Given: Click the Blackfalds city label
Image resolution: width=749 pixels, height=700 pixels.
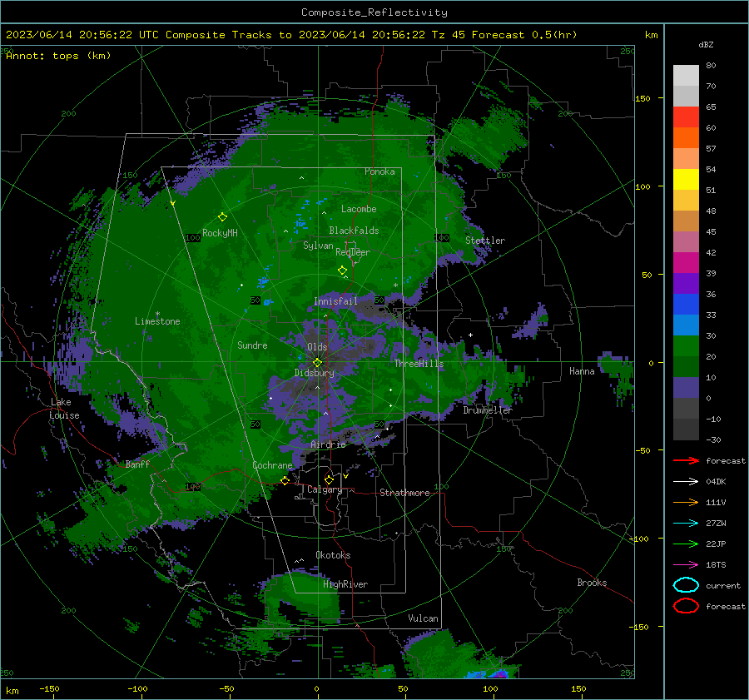Looking at the screenshot, I should point(354,231).
